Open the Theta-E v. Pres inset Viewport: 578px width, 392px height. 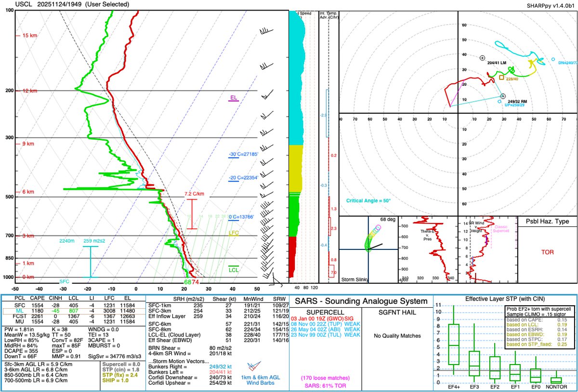click(x=428, y=249)
